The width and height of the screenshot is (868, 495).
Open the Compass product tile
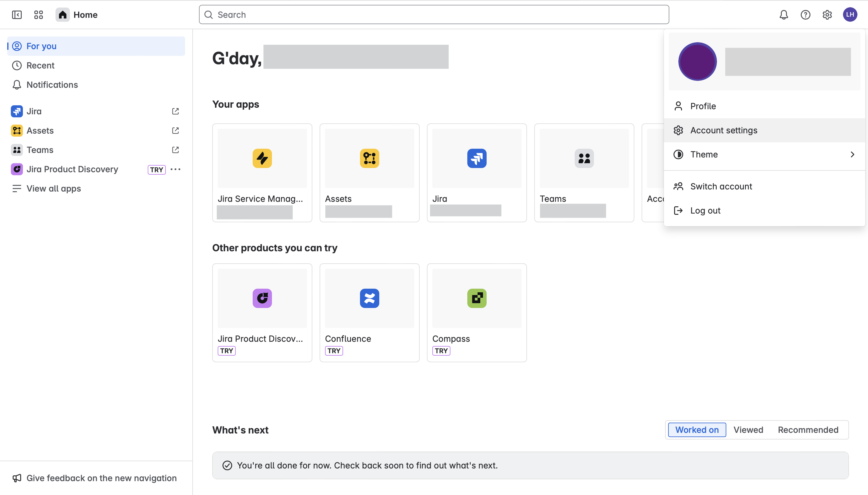tap(476, 312)
